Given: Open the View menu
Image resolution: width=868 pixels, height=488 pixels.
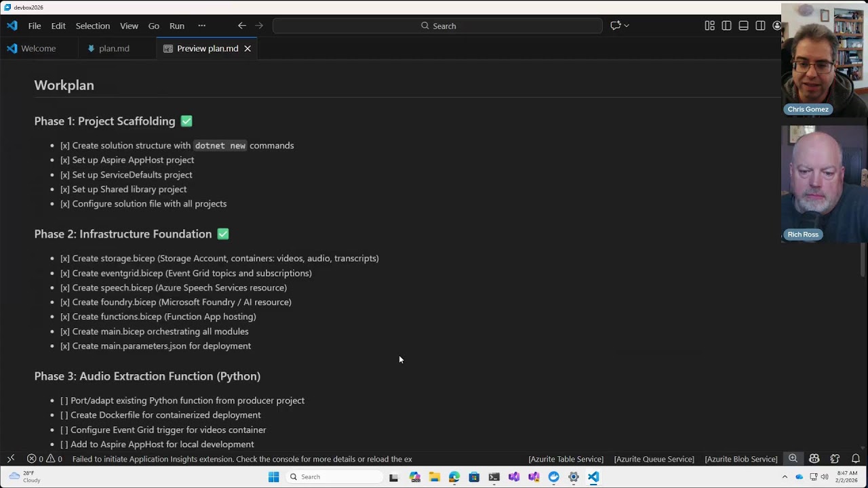Looking at the screenshot, I should pyautogui.click(x=129, y=26).
